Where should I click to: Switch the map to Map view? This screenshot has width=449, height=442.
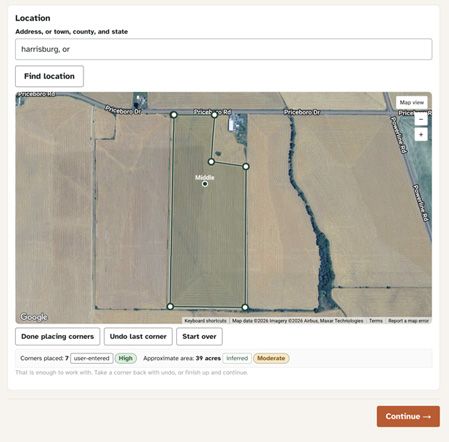coord(412,102)
